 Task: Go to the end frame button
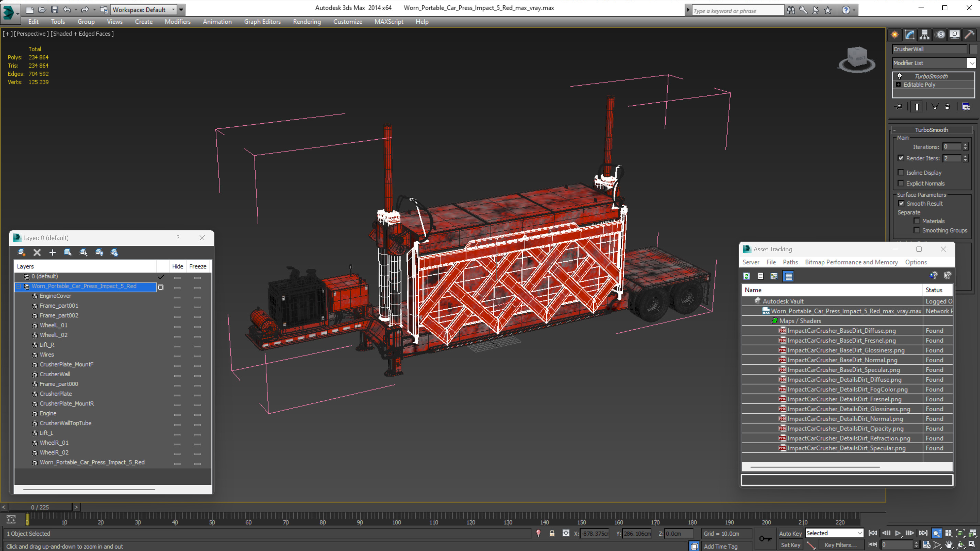(923, 533)
